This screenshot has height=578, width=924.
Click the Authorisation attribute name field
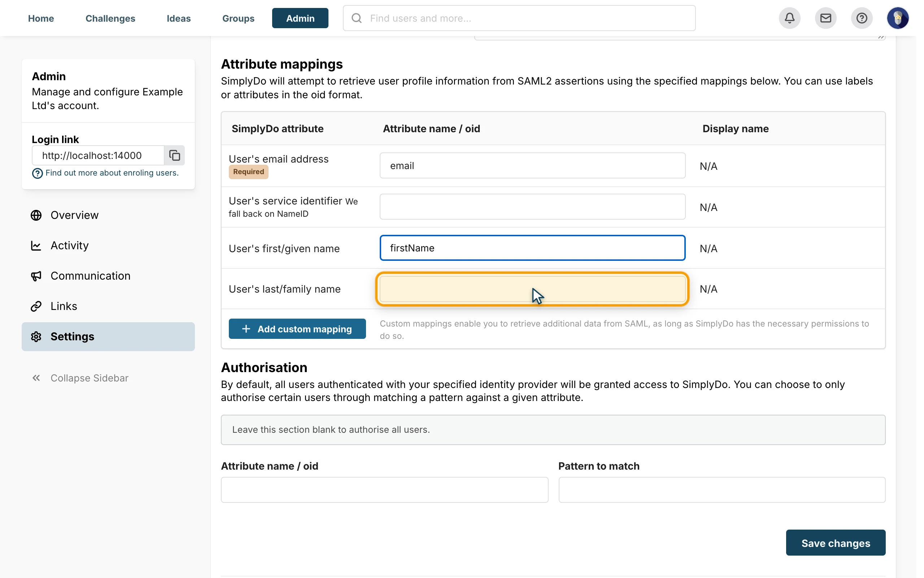384,489
